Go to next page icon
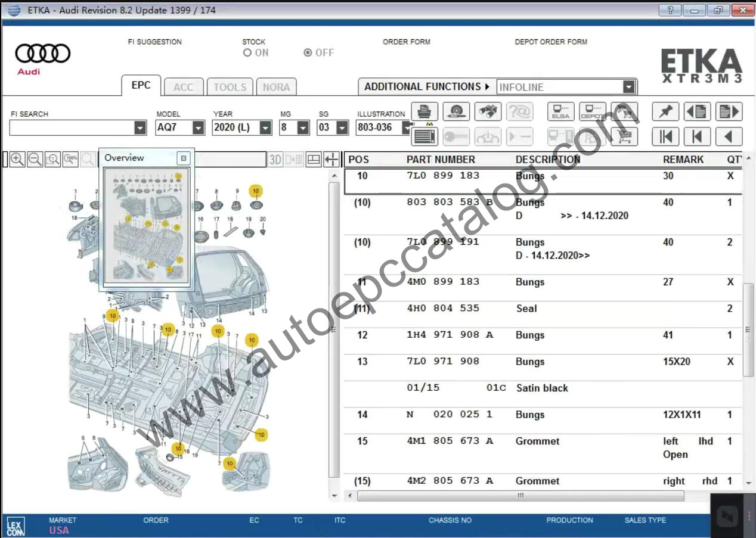The image size is (756, 538). [729, 111]
